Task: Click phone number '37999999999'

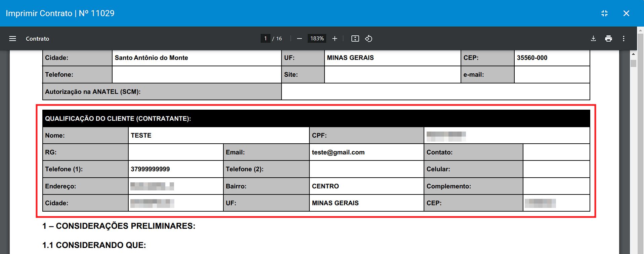Action: click(x=150, y=169)
